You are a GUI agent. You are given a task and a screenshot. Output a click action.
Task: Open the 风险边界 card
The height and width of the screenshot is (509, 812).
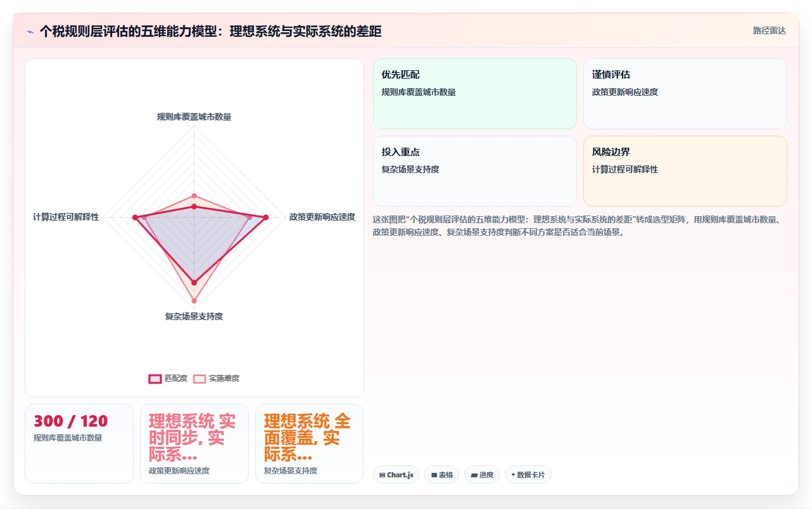pos(685,171)
